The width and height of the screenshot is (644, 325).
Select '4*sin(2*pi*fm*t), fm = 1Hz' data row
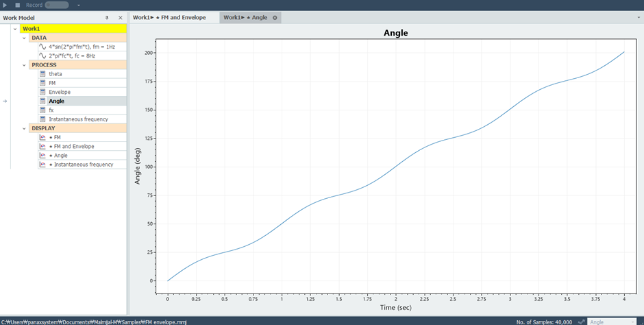pos(82,47)
